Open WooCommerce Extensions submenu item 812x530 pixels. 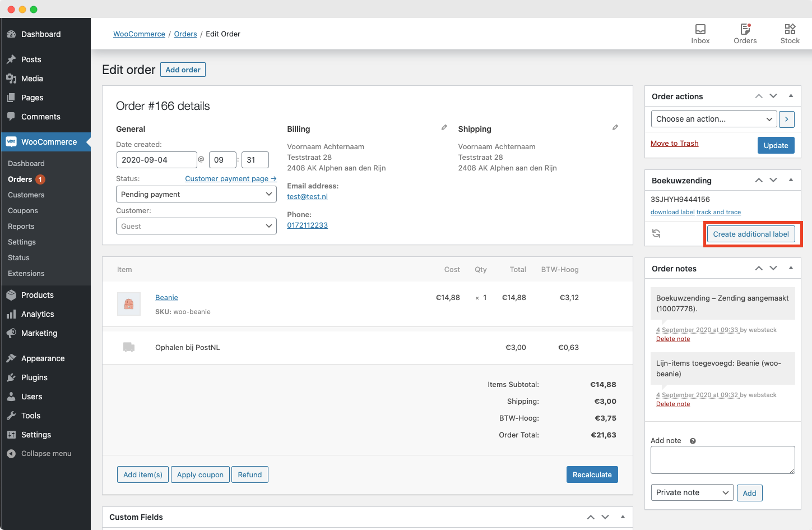tap(26, 274)
